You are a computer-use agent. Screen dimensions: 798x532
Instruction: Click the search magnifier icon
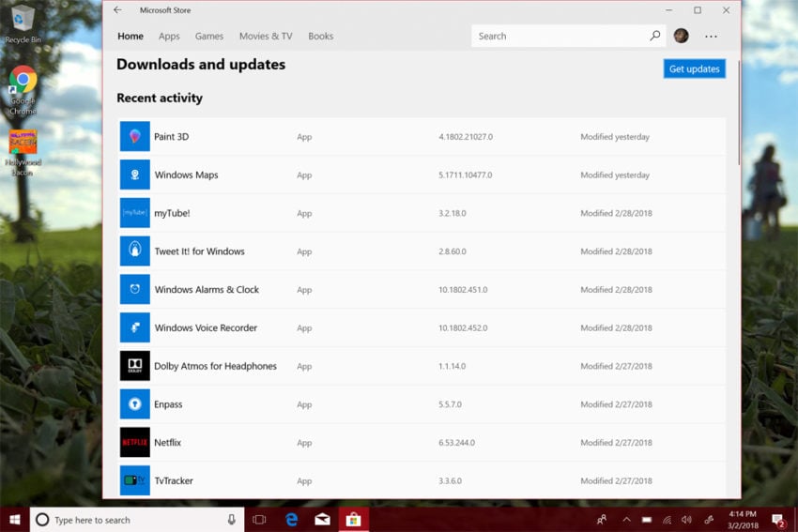655,36
